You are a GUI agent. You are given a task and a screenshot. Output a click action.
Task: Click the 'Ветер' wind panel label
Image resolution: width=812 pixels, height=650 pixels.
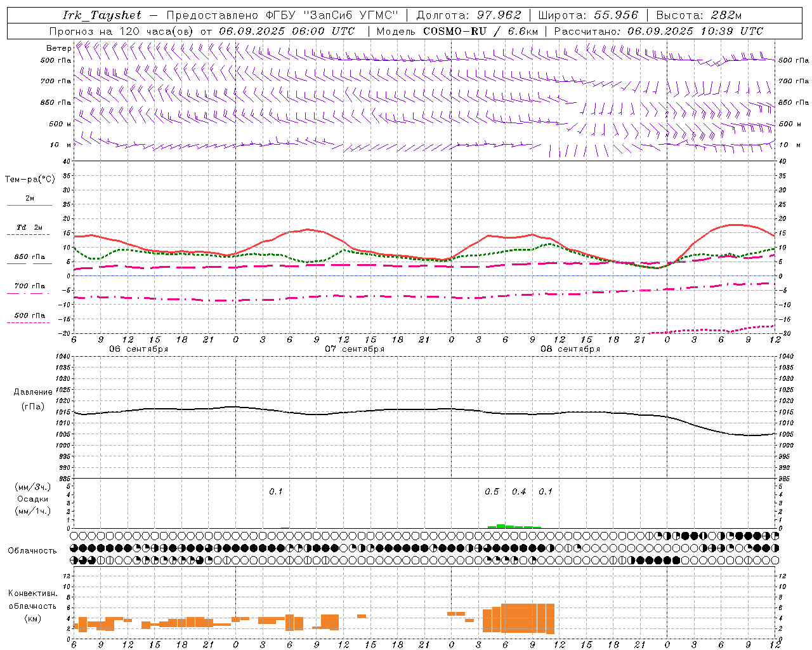[58, 48]
